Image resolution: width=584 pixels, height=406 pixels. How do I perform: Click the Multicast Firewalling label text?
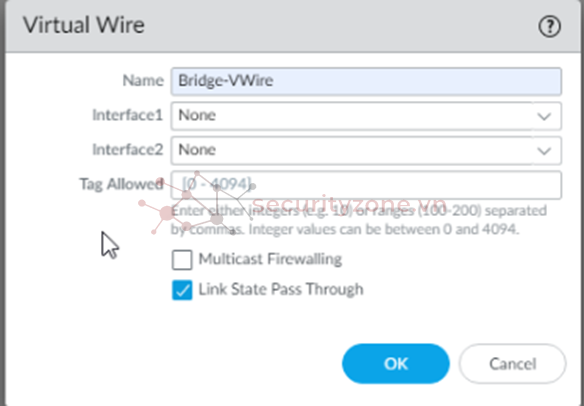click(270, 259)
